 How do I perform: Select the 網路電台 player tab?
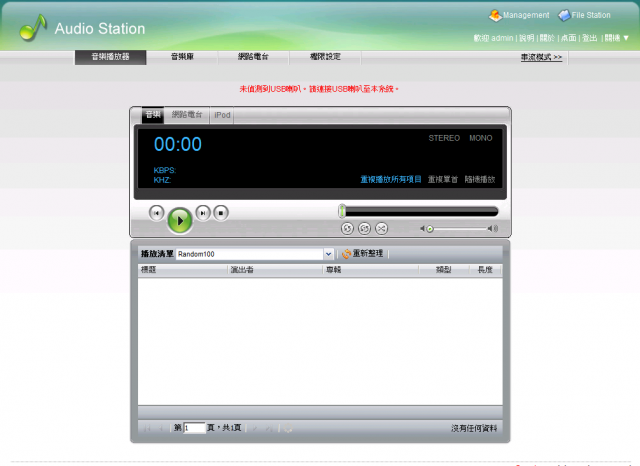187,115
